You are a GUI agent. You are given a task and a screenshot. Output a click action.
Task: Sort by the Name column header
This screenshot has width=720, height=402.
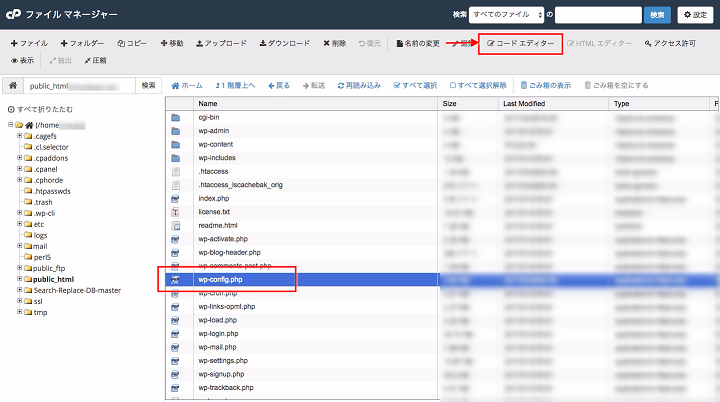pyautogui.click(x=315, y=104)
